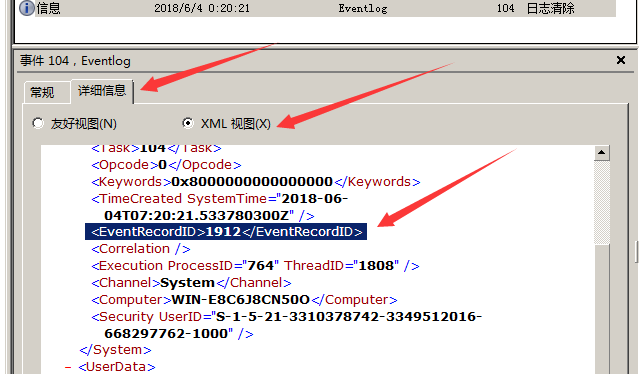Click the Security UserID line
Image resolution: width=639 pixels, height=374 pixels.
point(286,325)
